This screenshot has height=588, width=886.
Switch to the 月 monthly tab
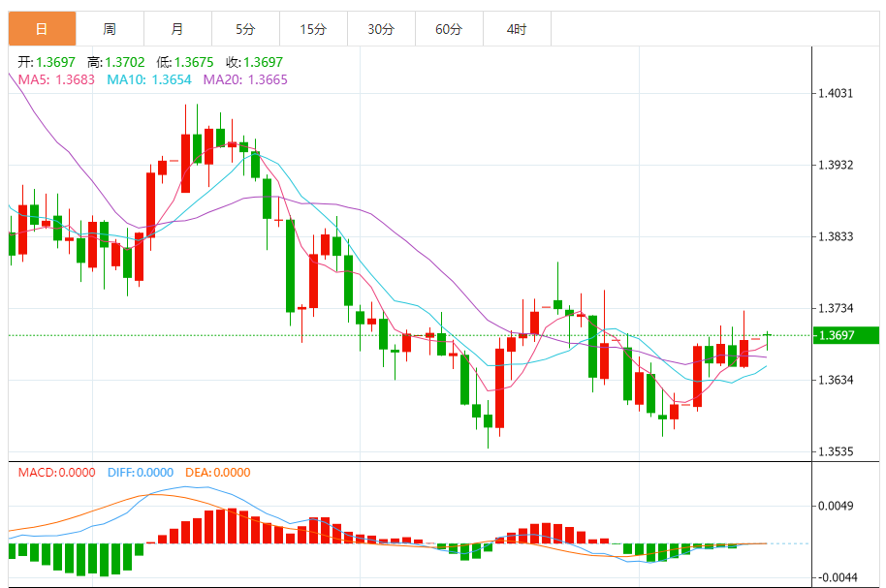[177, 29]
